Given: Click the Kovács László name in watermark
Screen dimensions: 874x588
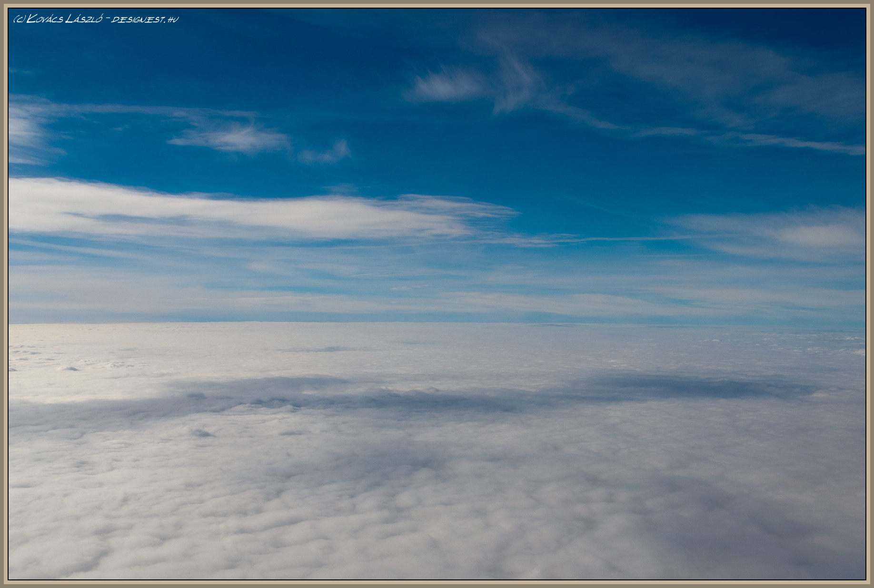Looking at the screenshot, I should (64, 19).
